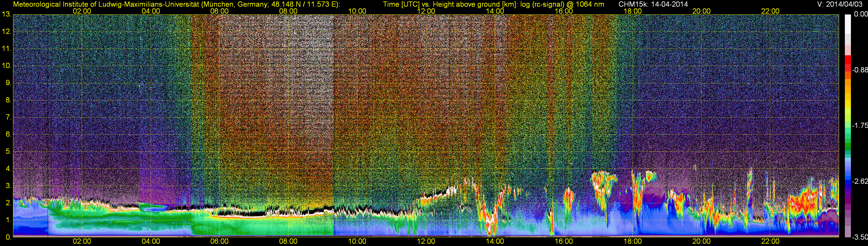
Task: Pick the 10 km height axis label
Action: (6, 66)
